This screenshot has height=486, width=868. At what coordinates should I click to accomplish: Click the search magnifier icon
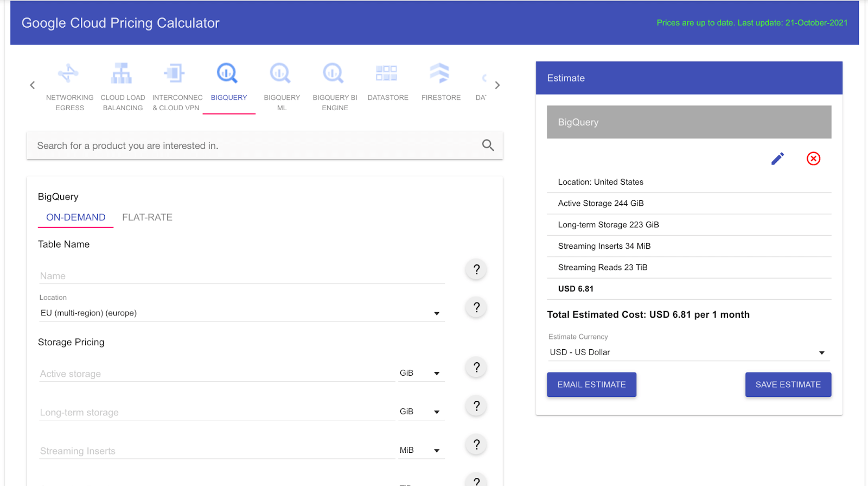point(488,146)
